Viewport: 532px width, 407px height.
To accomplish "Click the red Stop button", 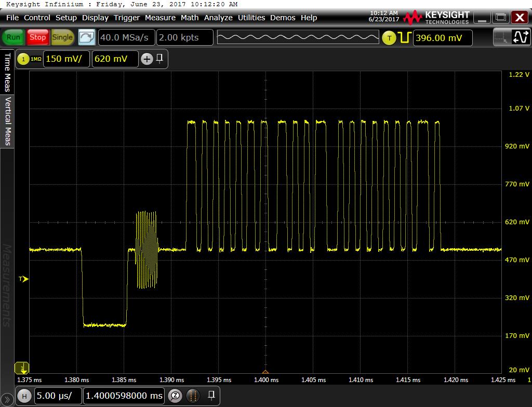I will 37,37.
